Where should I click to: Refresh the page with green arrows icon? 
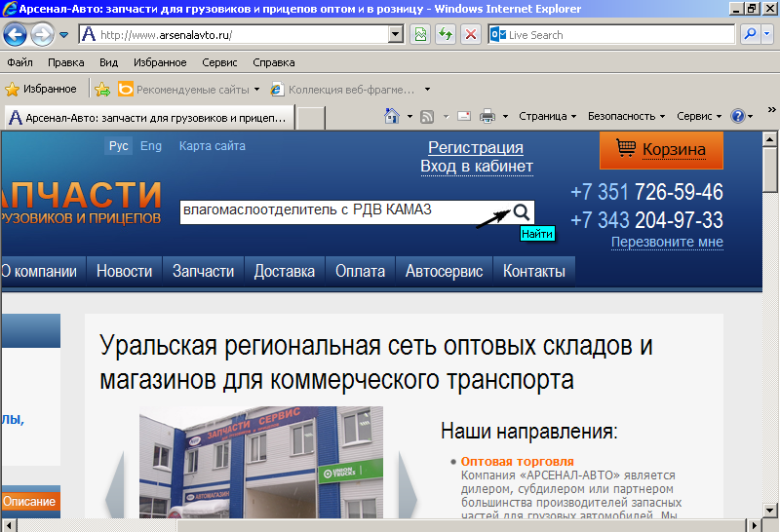point(446,34)
